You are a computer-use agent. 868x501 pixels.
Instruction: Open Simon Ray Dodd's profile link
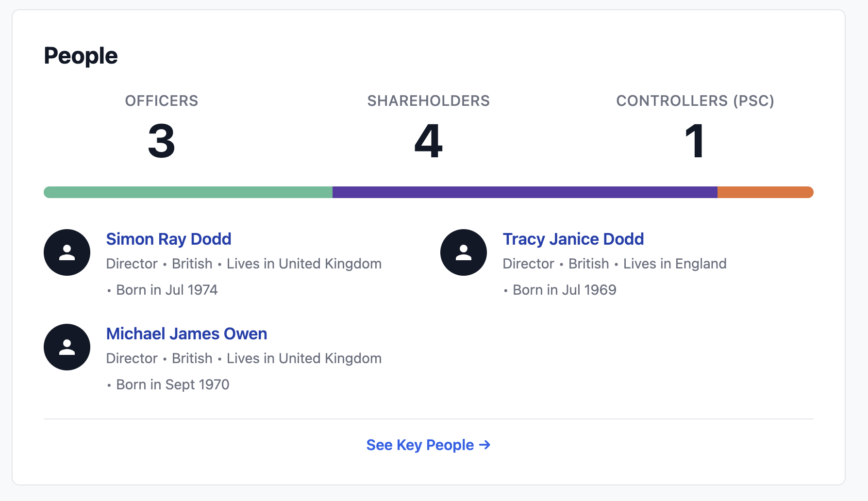click(168, 239)
